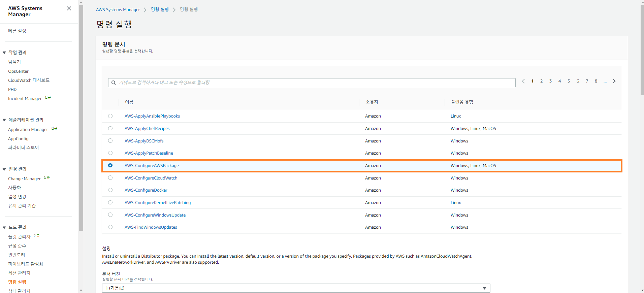
Task: Open 규정 준수 in sidebar
Action: (17, 246)
